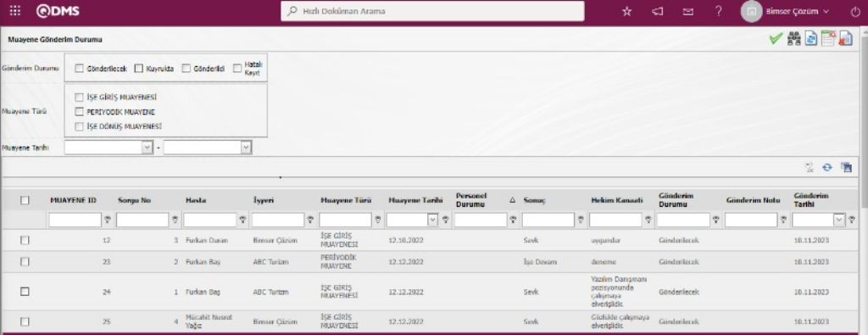The image size is (868, 335).
Task: Tick the Hatalı Kayıt checkbox
Action: [x=237, y=69]
